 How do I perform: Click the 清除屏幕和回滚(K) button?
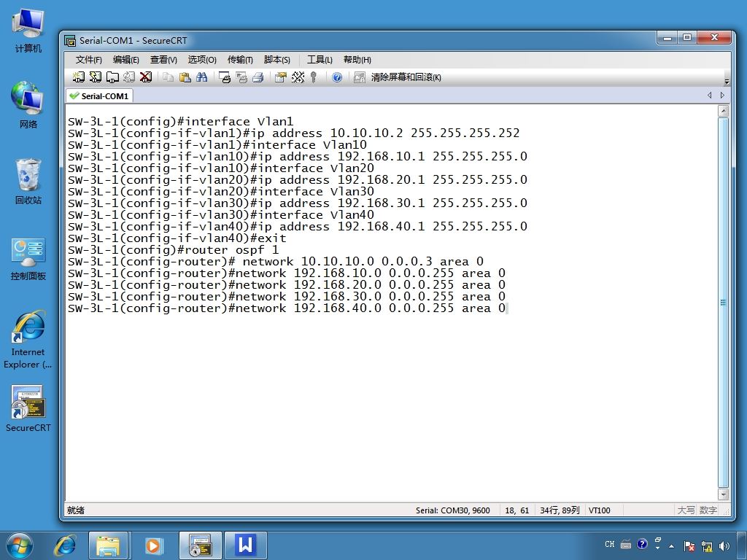[x=406, y=77]
